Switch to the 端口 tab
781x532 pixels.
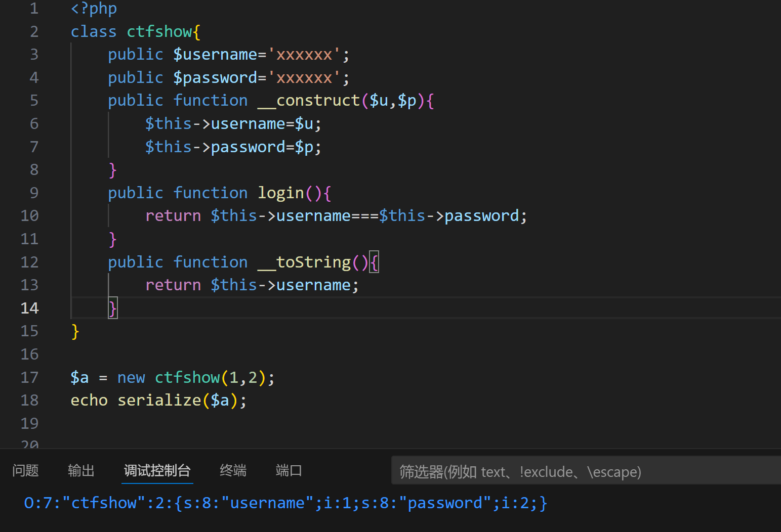pos(289,471)
